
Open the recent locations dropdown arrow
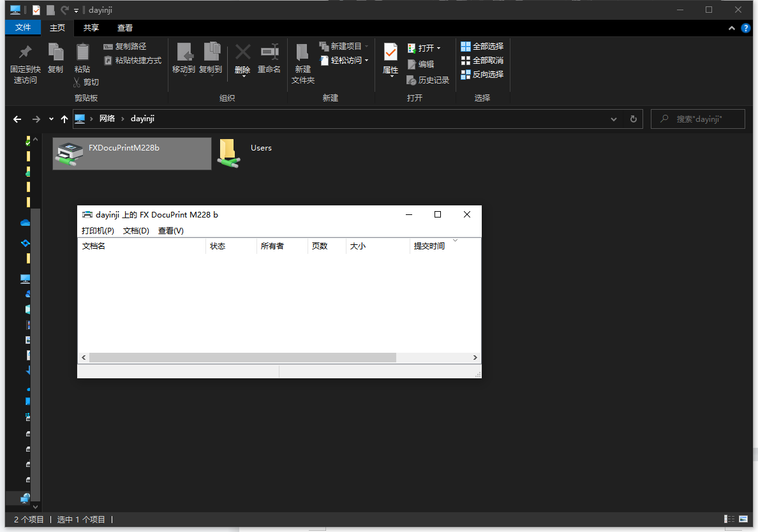click(x=51, y=119)
